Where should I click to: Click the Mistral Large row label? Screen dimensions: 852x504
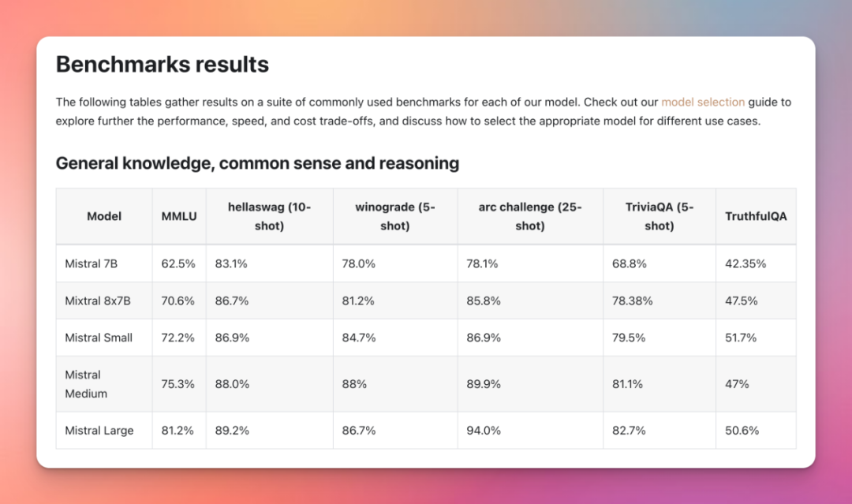point(99,431)
